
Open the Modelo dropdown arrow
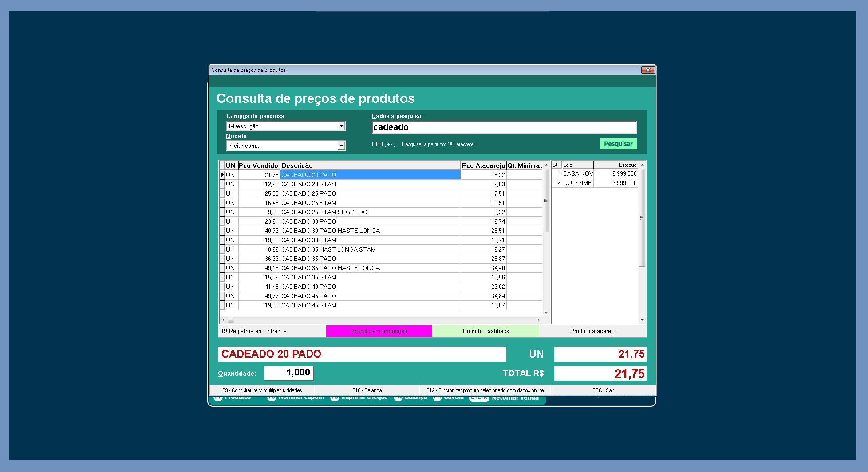click(x=341, y=146)
